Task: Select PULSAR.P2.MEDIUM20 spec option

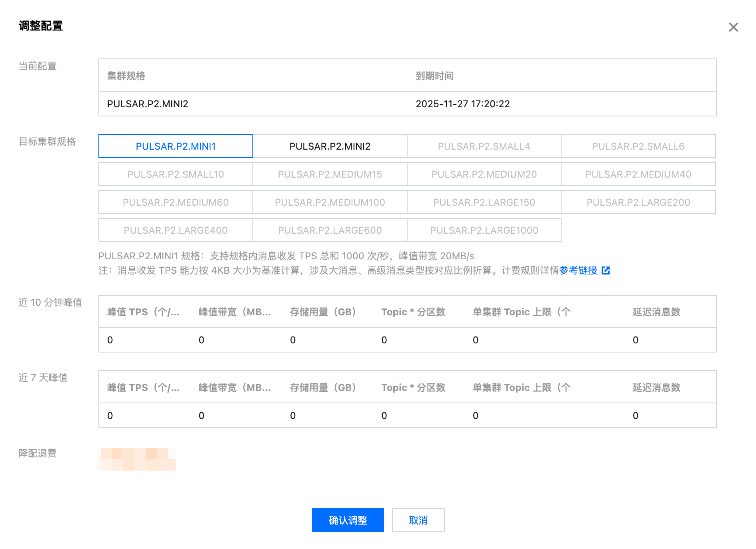Action: click(x=484, y=174)
